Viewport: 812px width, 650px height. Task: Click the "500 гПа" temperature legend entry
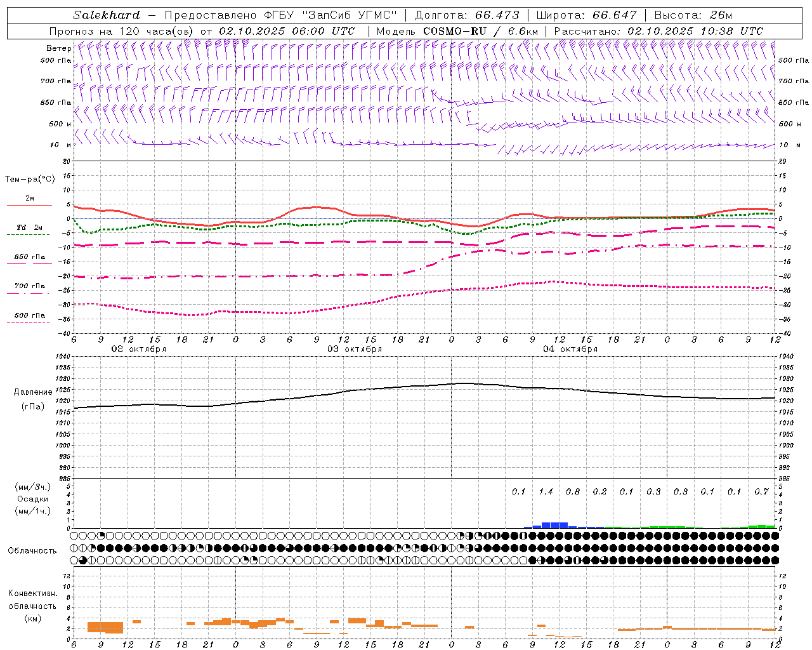[x=30, y=315]
